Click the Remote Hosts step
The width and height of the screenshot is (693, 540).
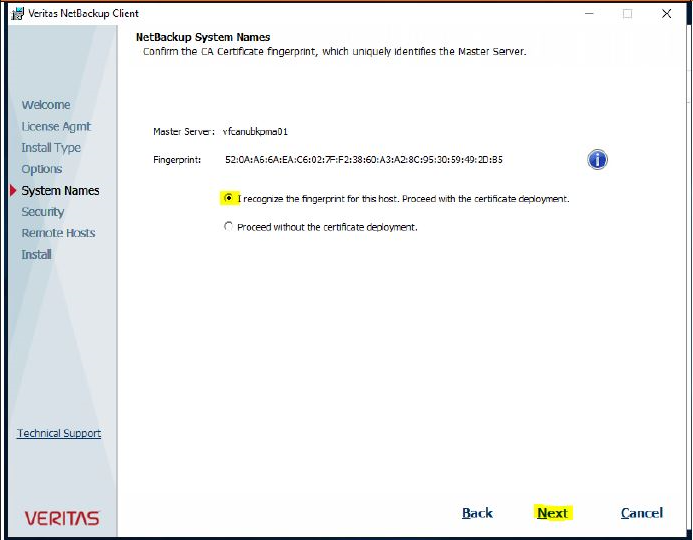58,233
